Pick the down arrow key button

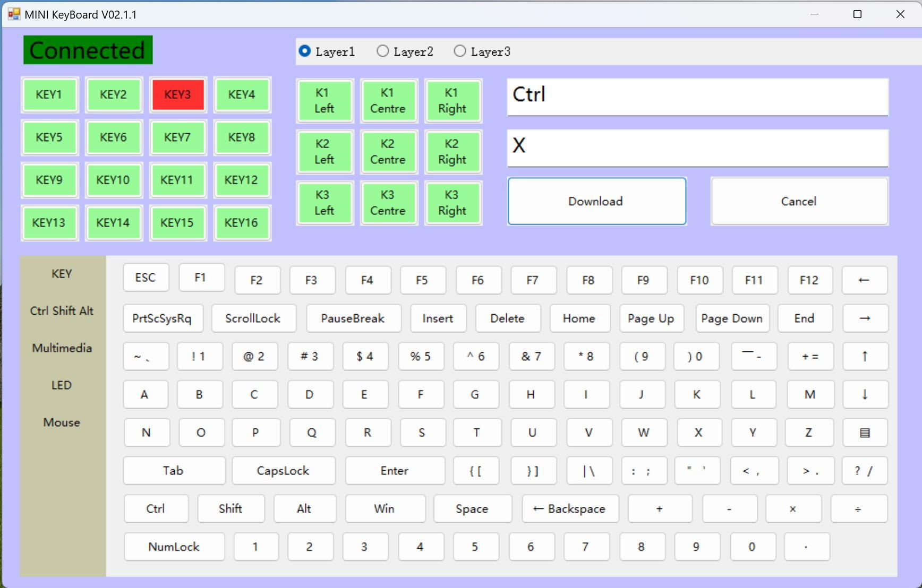coord(864,394)
